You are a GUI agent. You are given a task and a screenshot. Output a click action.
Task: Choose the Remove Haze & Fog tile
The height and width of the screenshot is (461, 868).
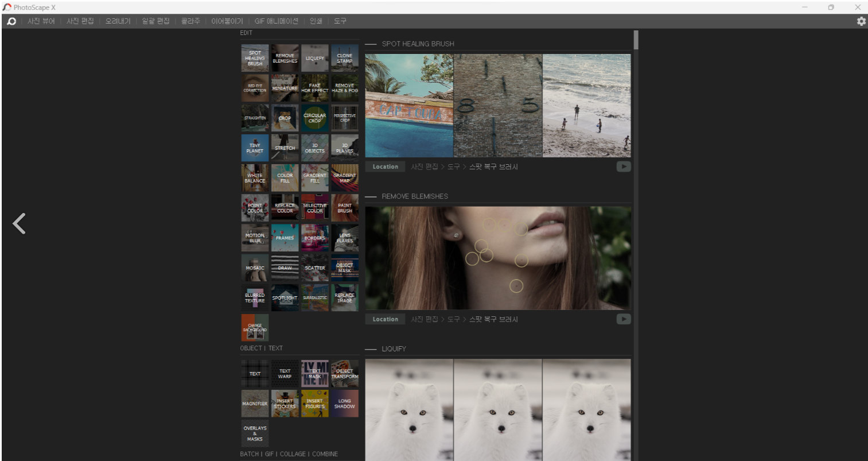[344, 88]
